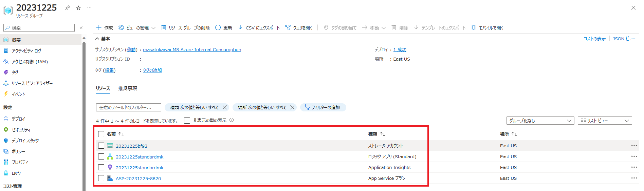Viewport: 644px width, 191px height.
Task: Toggle the select-all checkbox in header
Action: pos(101,134)
